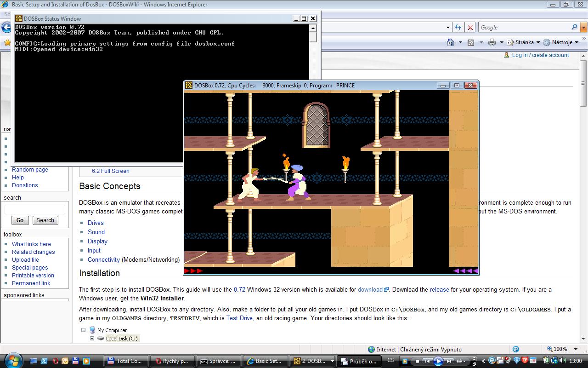This screenshot has height=368, width=588.
Task: Switch to Basic Set... IE taskbar button
Action: (265, 361)
